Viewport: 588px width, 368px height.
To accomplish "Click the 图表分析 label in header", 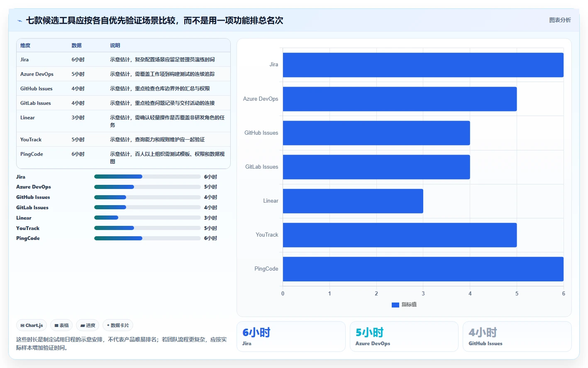I will 560,20.
